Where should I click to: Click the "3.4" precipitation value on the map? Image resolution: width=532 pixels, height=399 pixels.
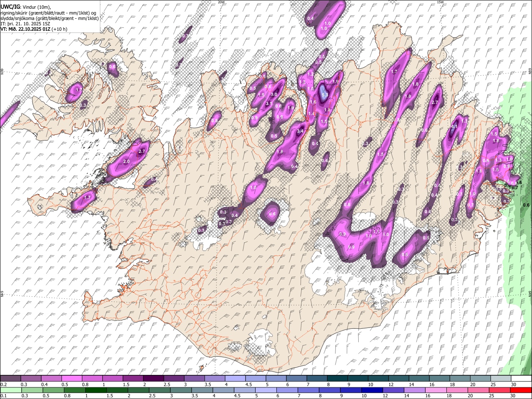301,131
